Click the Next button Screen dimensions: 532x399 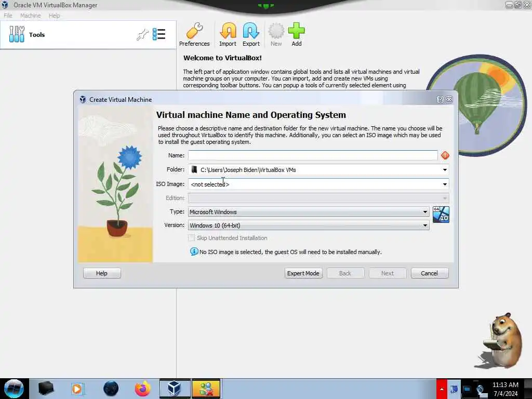point(388,273)
